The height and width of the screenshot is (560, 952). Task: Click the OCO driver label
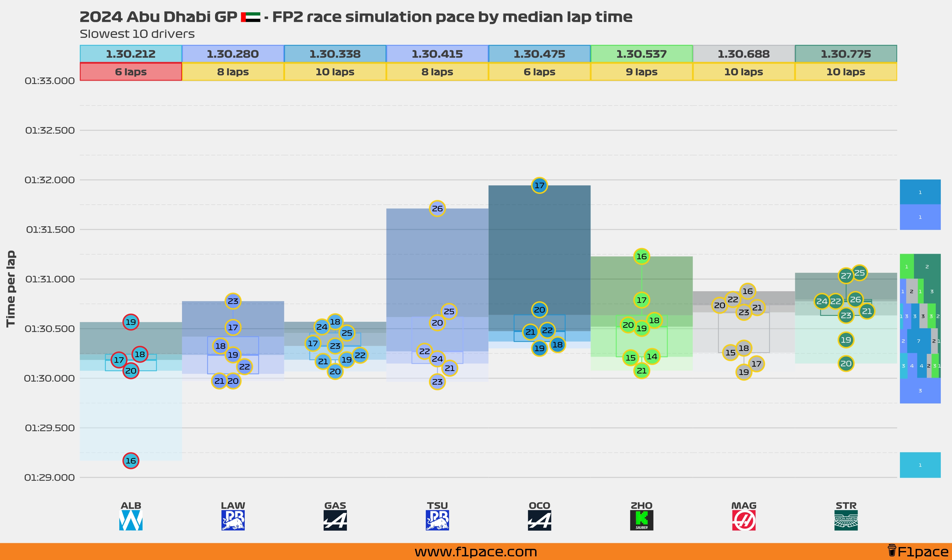pos(540,505)
